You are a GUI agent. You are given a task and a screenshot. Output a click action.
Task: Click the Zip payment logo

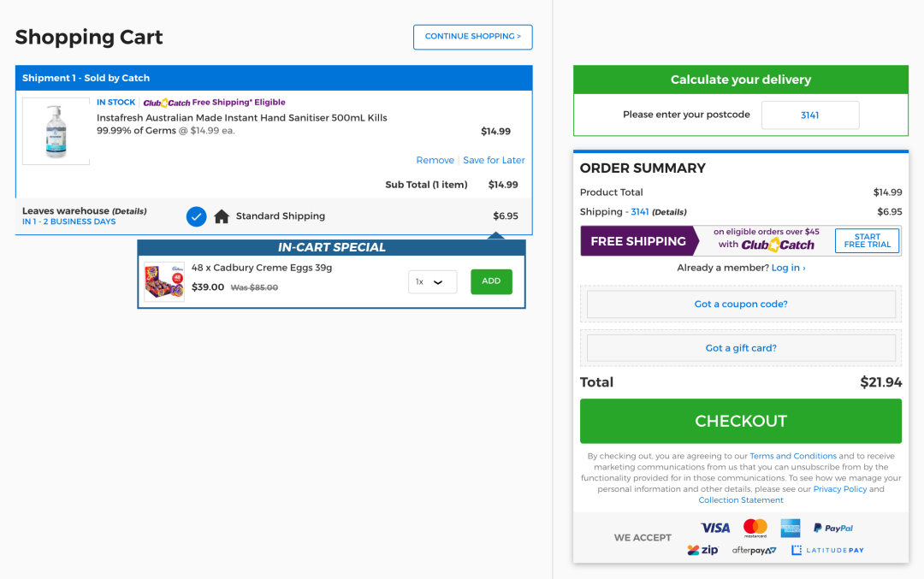click(702, 550)
